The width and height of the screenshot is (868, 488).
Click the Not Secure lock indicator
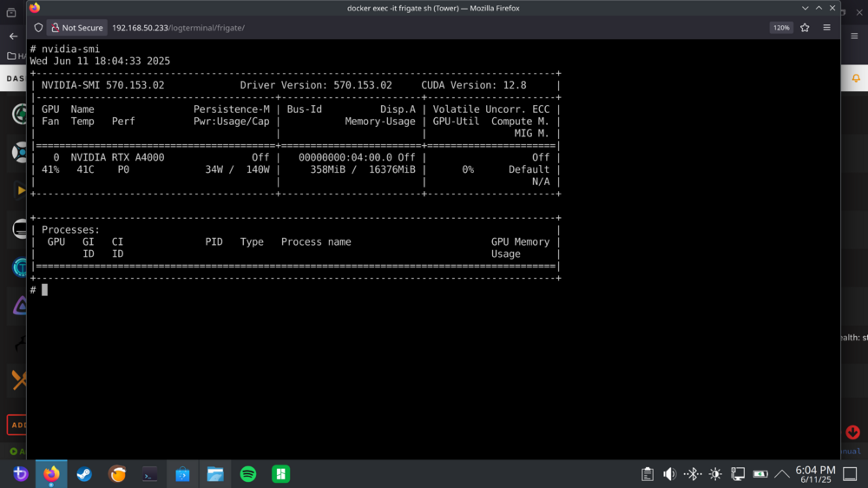[x=77, y=28]
